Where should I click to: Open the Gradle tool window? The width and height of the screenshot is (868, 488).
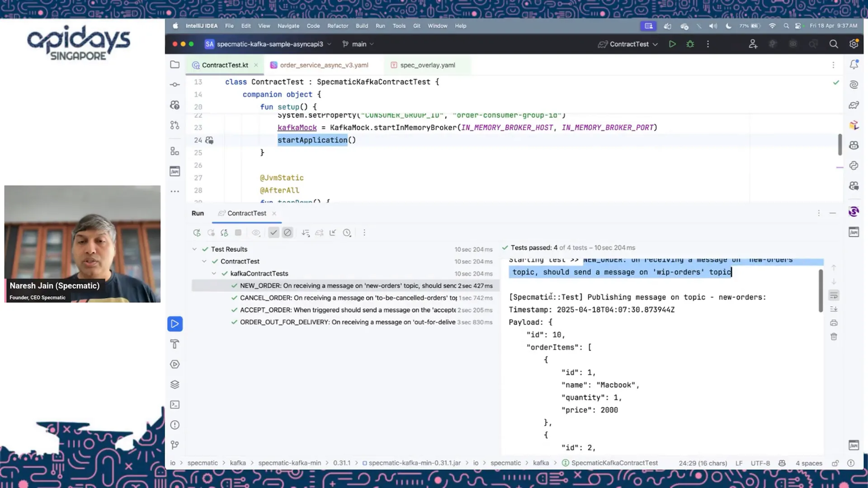point(854,105)
